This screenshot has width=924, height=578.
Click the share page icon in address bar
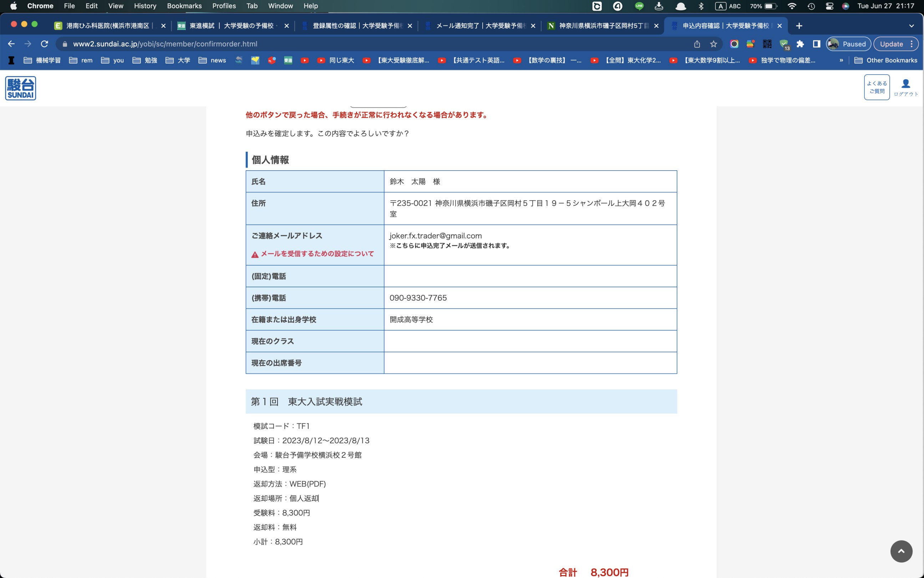[697, 44]
